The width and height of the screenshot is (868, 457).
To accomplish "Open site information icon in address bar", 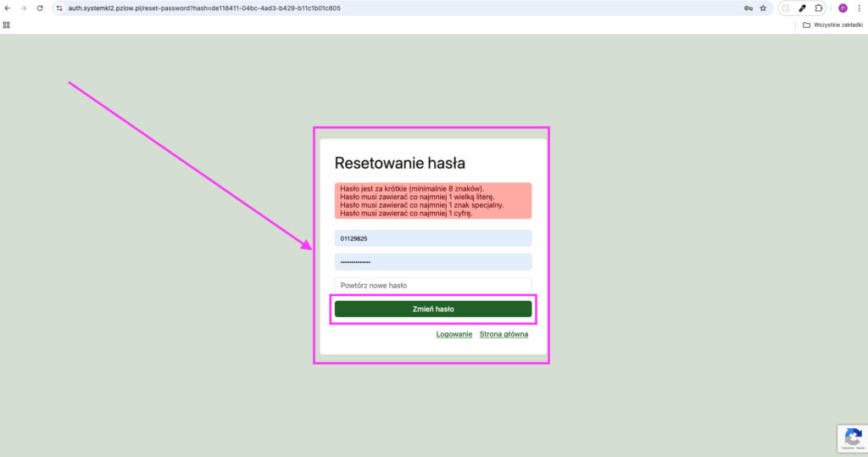I will 58,8.
